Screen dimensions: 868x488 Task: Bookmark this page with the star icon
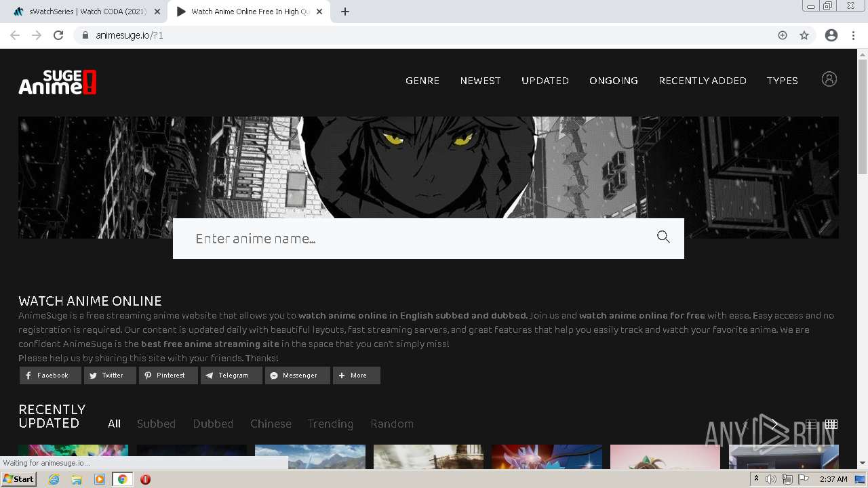[804, 35]
